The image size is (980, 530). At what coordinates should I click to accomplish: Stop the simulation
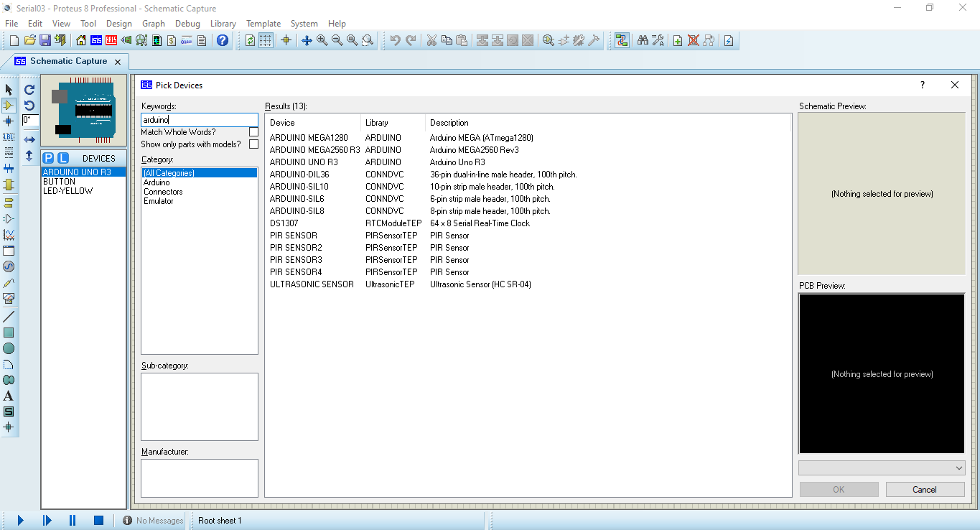point(99,521)
